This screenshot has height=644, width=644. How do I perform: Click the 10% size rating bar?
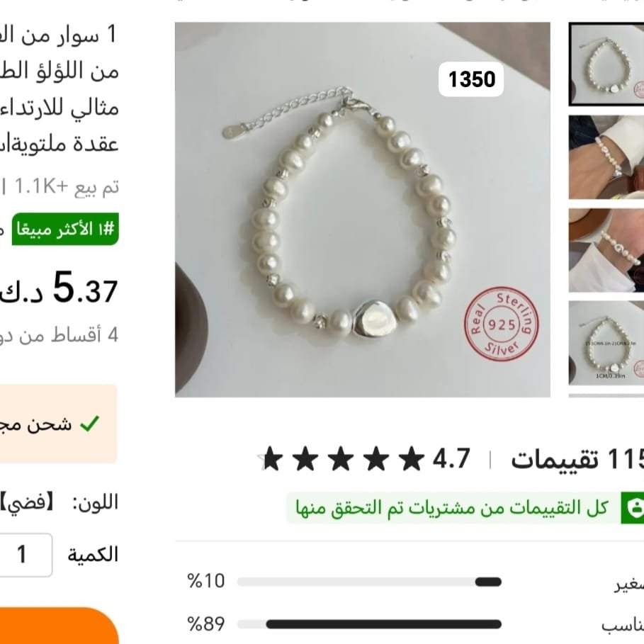(x=369, y=582)
